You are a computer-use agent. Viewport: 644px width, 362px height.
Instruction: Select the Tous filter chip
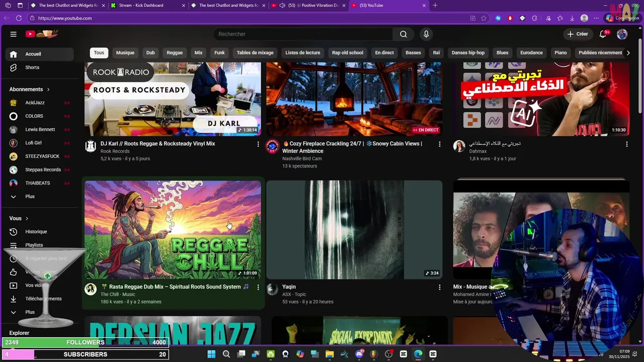99,53
